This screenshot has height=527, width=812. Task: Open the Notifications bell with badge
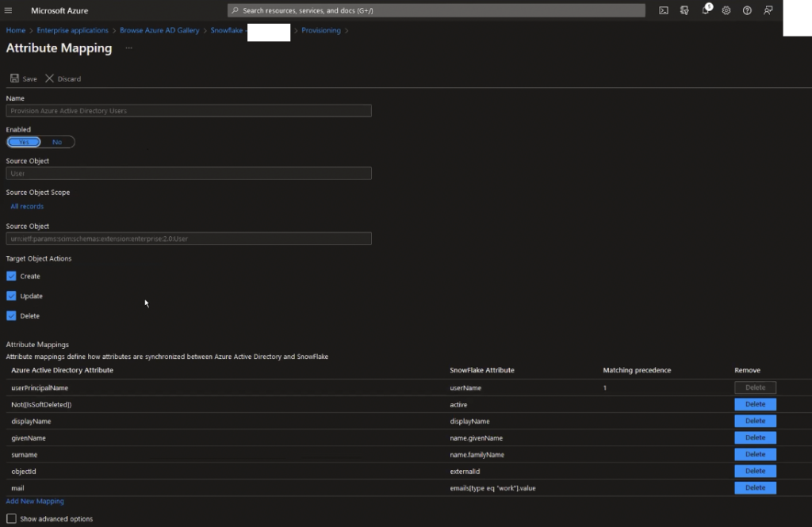click(707, 10)
